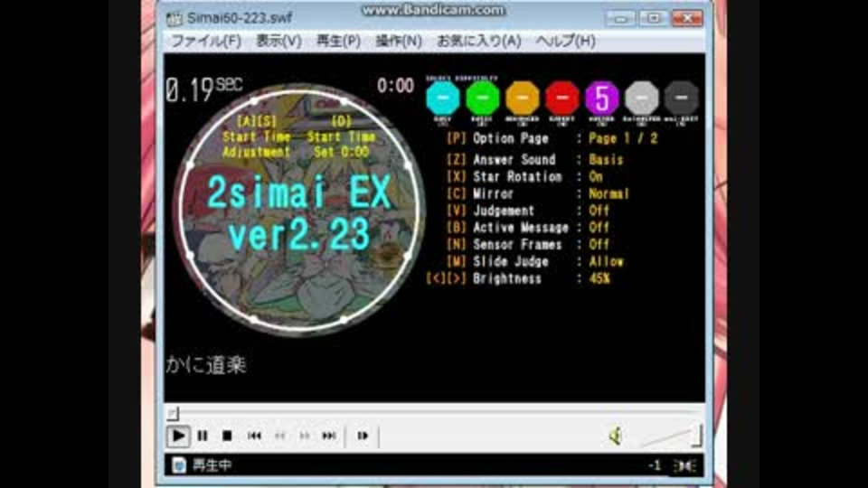Toggle the Slide Judge option

[x=534, y=262]
